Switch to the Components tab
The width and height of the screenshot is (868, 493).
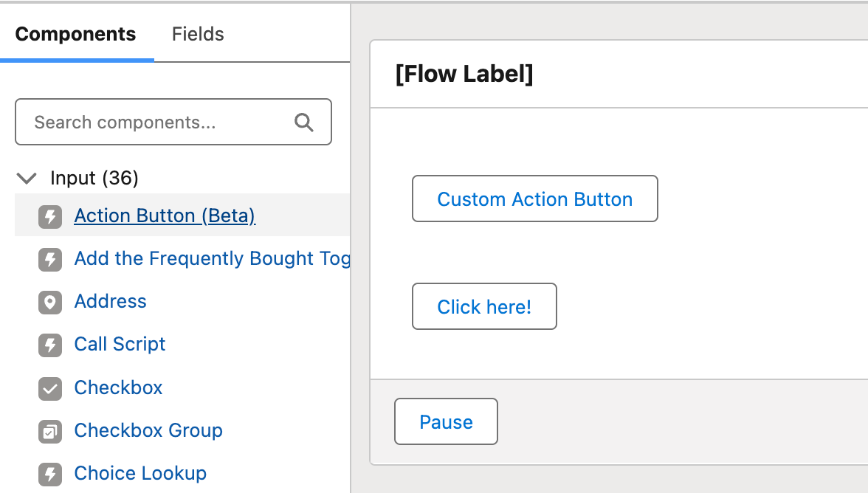75,34
